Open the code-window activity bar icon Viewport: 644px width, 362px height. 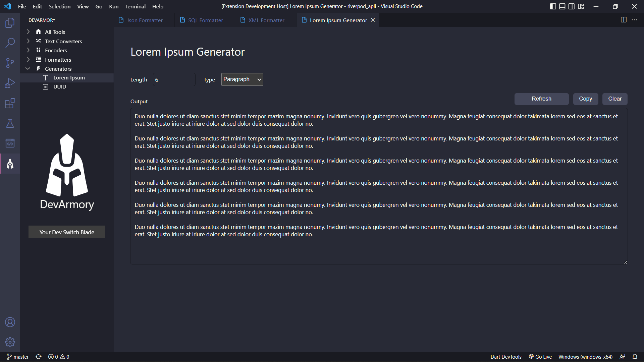point(10,143)
